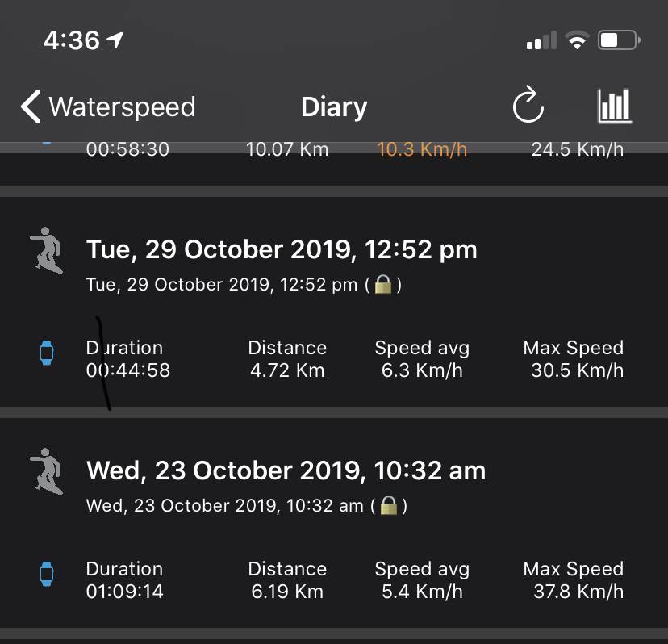Tap the refresh icon in header
The height and width of the screenshot is (644, 668).
click(x=528, y=107)
